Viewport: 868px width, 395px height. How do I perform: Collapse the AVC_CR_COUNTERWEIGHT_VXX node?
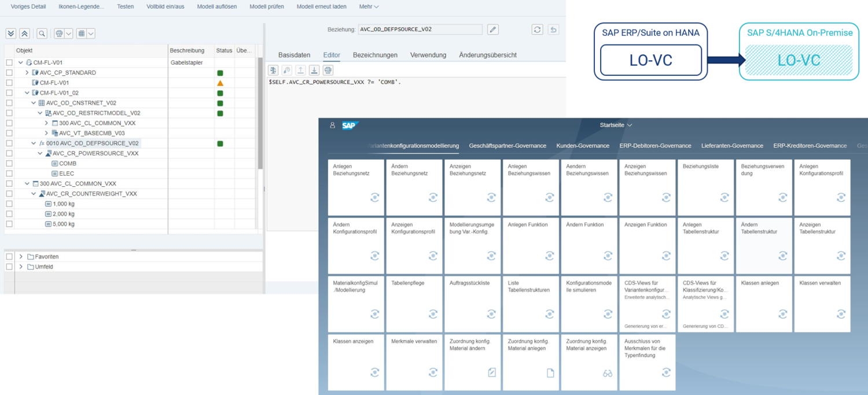tap(34, 194)
